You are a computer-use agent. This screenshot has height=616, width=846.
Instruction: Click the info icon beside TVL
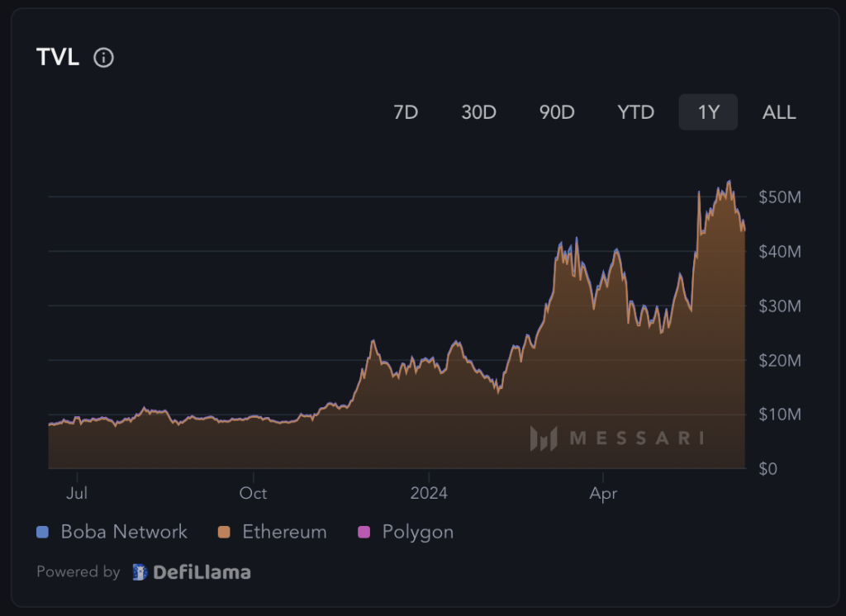tap(103, 58)
